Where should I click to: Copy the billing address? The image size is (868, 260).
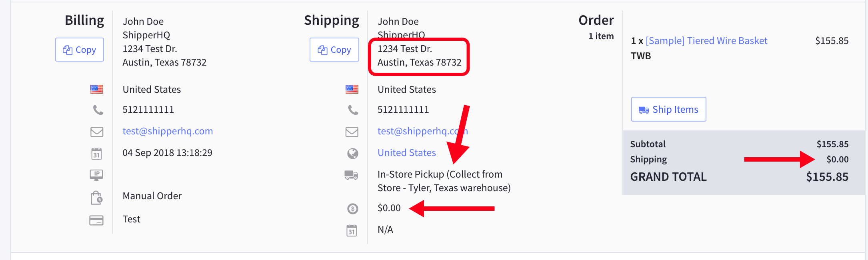pyautogui.click(x=80, y=50)
